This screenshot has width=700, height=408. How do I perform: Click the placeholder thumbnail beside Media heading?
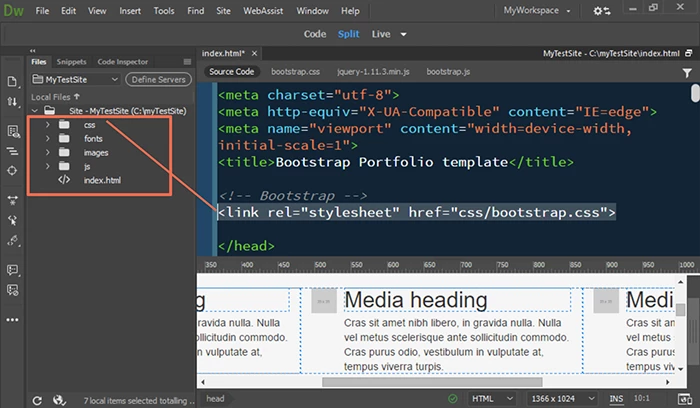pyautogui.click(x=324, y=301)
